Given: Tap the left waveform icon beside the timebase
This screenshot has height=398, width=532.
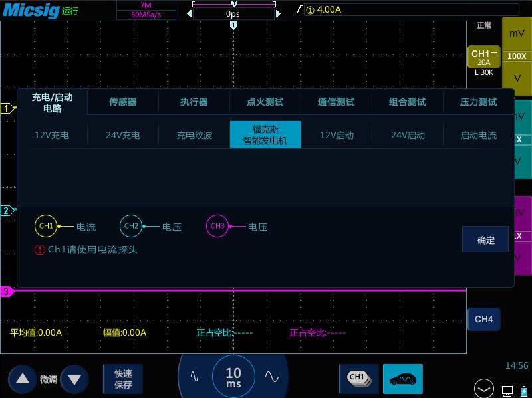Looking at the screenshot, I should coord(196,375).
